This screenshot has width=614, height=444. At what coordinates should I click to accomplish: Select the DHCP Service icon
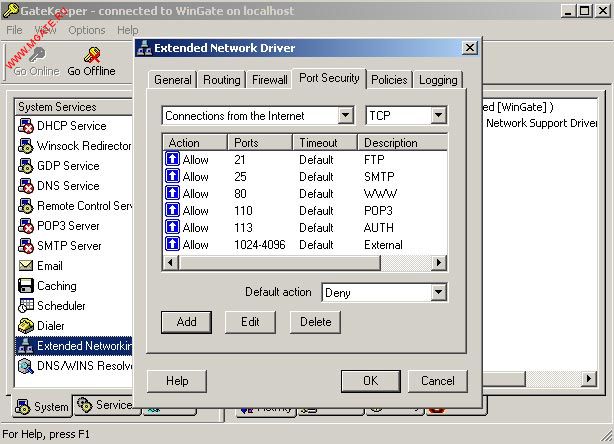26,126
